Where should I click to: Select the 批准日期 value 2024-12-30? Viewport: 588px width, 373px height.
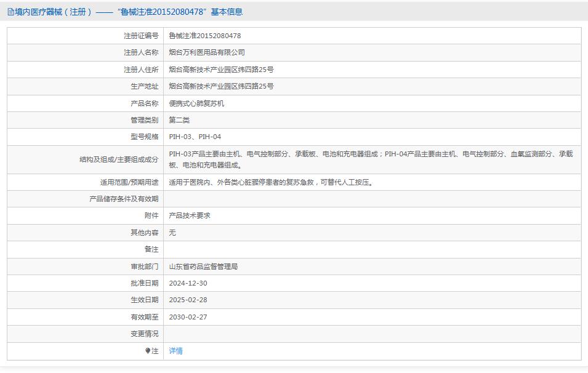(192, 283)
